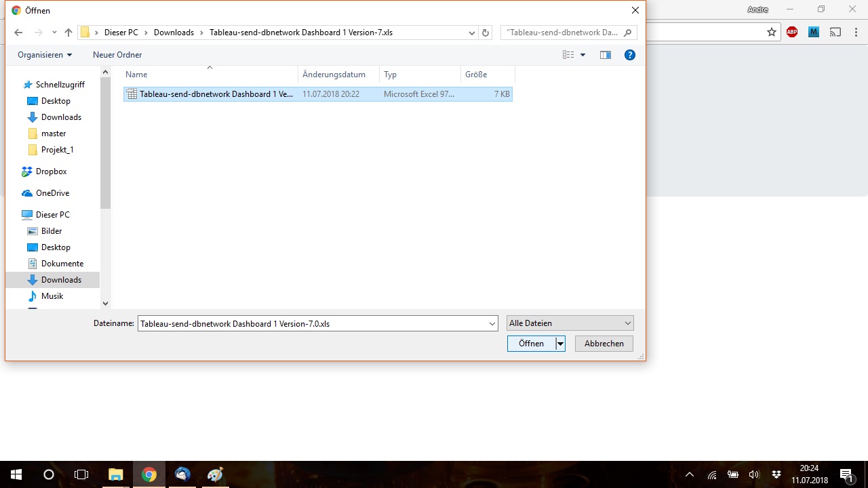Open the file dialog help icon
Image resolution: width=868 pixels, height=488 pixels.
pyautogui.click(x=629, y=55)
